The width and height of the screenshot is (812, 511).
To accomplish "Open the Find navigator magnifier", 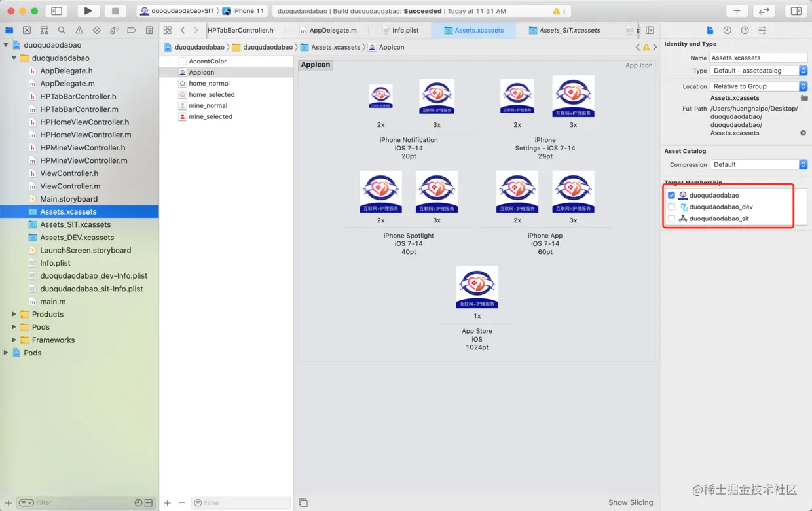I will pos(62,30).
